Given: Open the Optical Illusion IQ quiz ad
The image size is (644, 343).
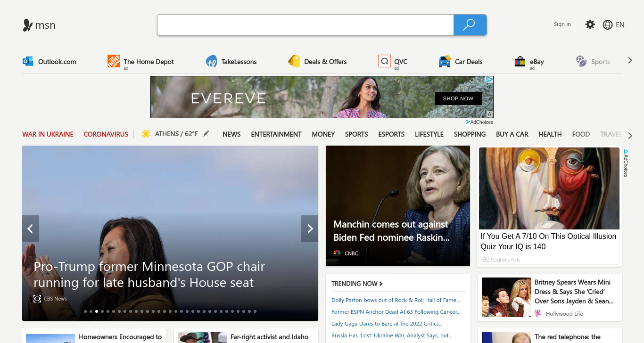Looking at the screenshot, I should point(548,241).
